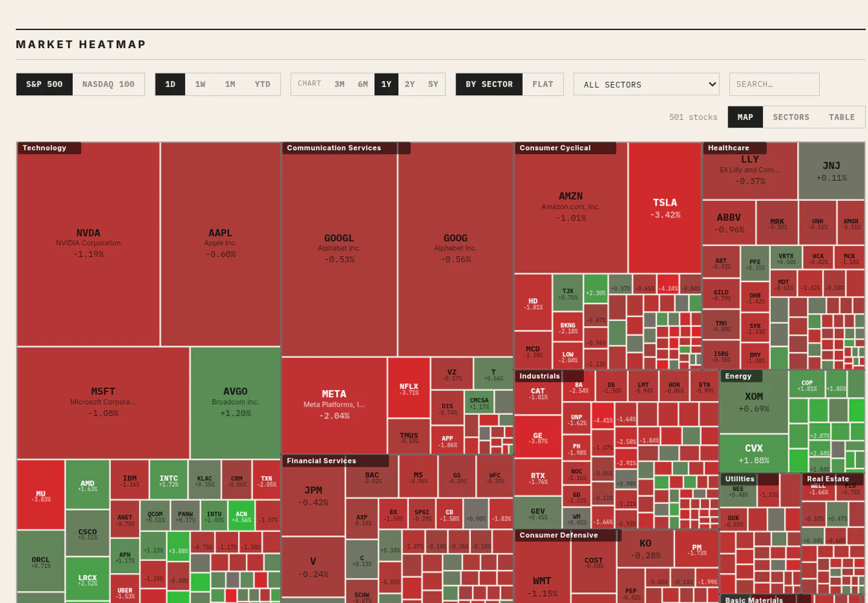Open the AAPL Apple Inc. tile
The width and height of the screenshot is (868, 603).
[221, 244]
